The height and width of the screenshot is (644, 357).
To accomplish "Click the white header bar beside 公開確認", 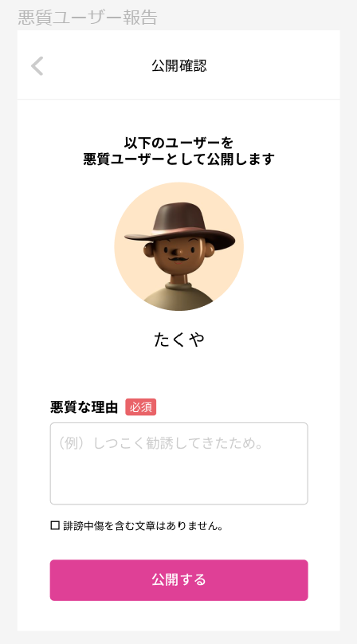I will click(271, 65).
